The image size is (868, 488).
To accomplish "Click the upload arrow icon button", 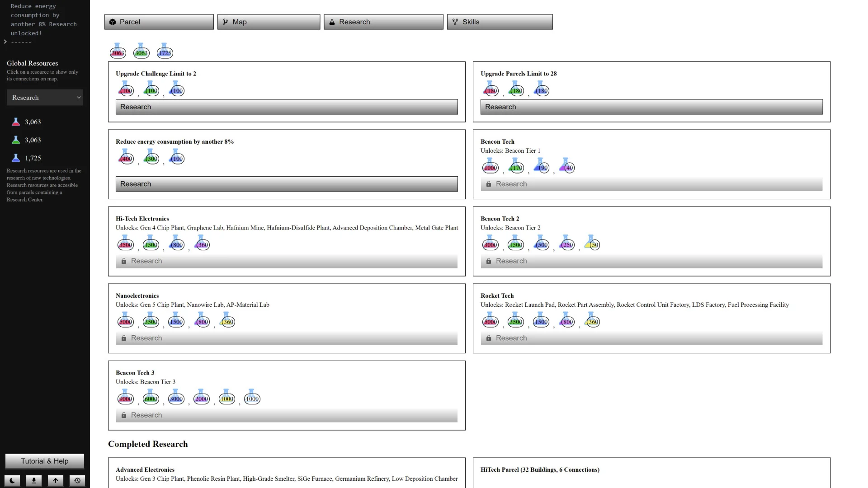I will pos(56,480).
